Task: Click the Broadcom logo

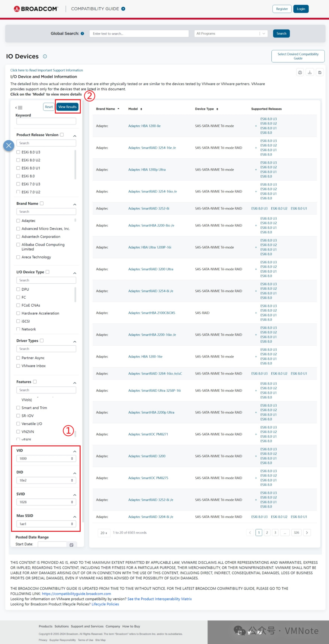Action: click(36, 9)
